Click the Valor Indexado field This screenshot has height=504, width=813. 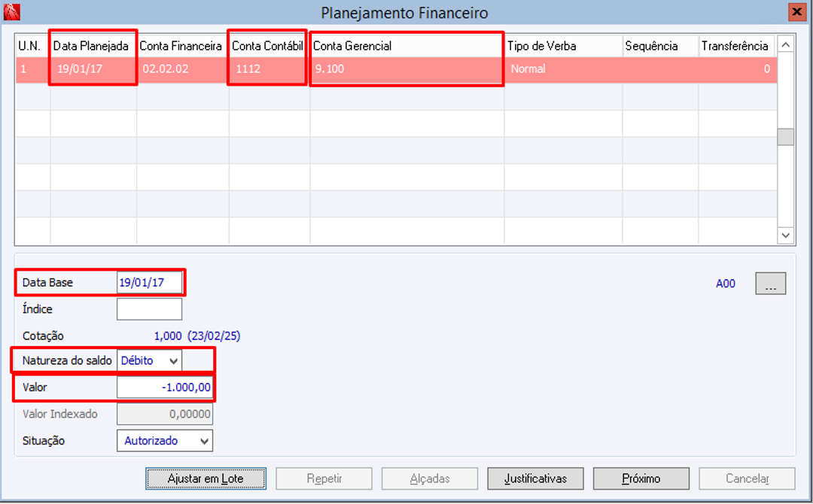pyautogui.click(x=165, y=414)
